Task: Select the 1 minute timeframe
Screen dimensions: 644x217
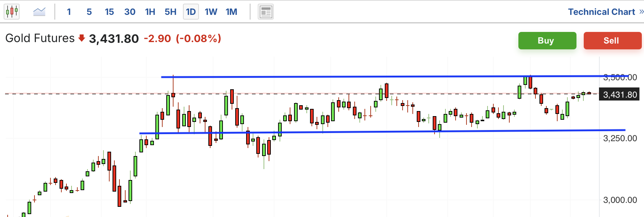Action: [69, 12]
